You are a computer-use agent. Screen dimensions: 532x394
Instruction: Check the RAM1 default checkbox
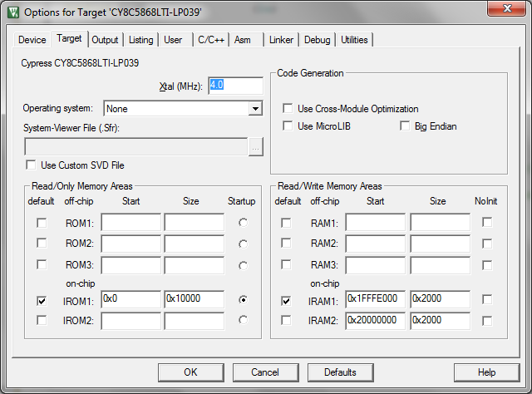286,223
